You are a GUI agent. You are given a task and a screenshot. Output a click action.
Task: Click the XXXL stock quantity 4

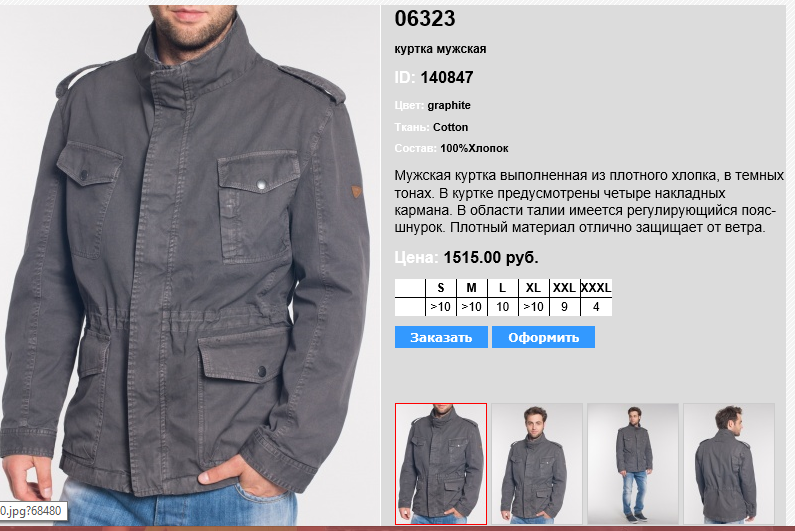click(596, 307)
